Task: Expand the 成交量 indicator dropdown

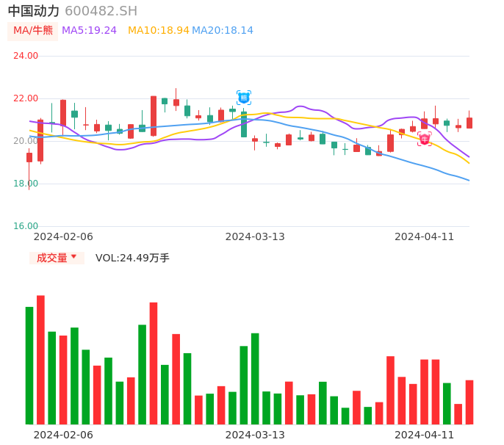Action: coord(57,258)
